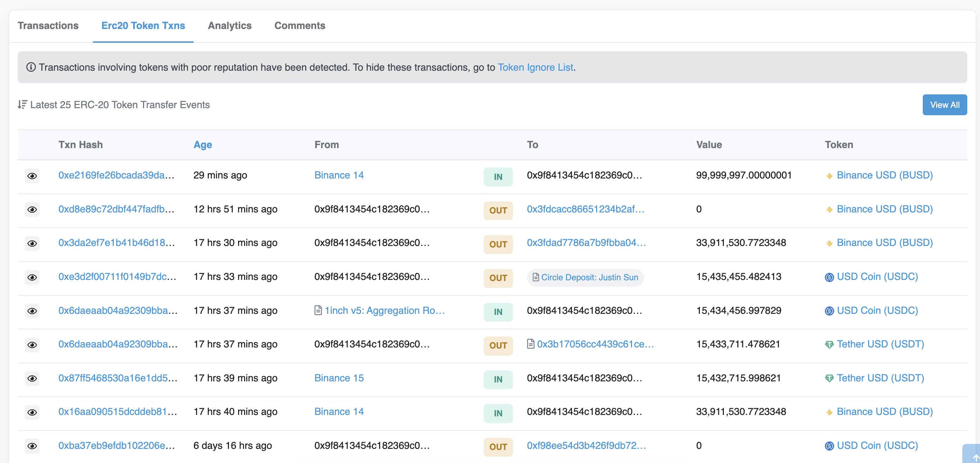Open Circle Deposit: Justin Sun address label
Screen dimensions: 980x463
pyautogui.click(x=589, y=277)
